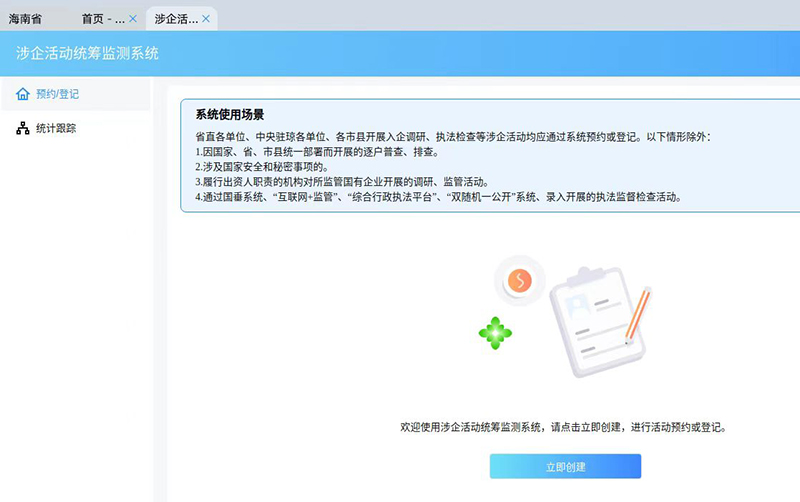Click exception item 2 about 国家安全和秘密事项
The image size is (800, 502).
pos(262,167)
